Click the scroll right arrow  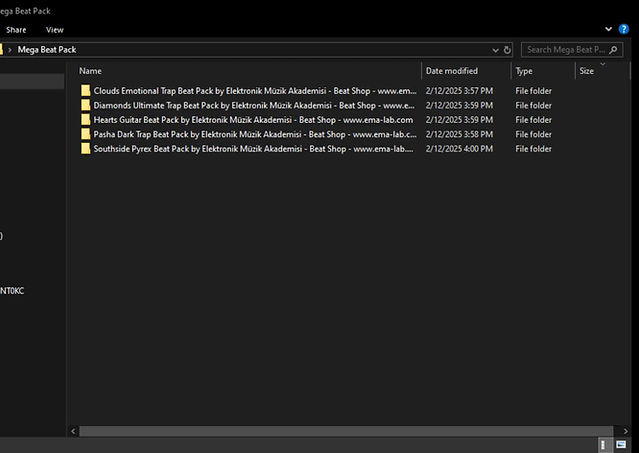[626, 431]
